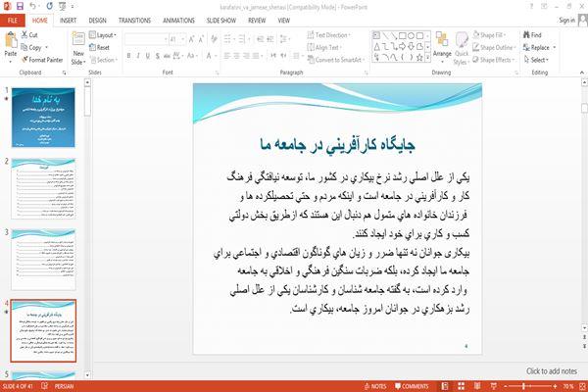Image resolution: width=588 pixels, height=392 pixels.
Task: Select slide 1 thumbnail
Action: click(43, 118)
